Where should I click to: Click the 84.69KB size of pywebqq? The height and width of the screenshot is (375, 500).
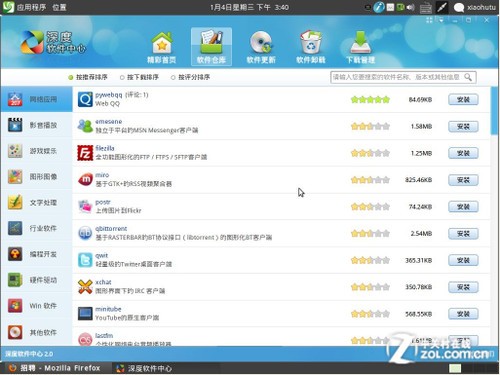(420, 100)
